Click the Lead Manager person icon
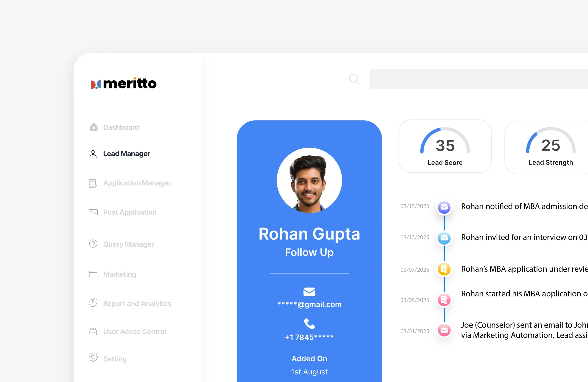Screen dimensions: 588x382 pos(93,154)
